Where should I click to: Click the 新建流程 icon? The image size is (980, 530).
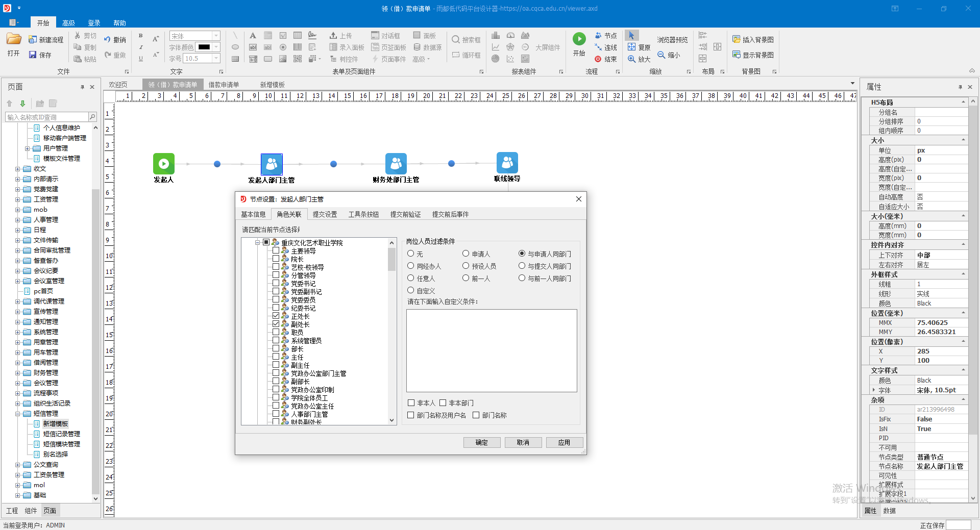pos(33,40)
